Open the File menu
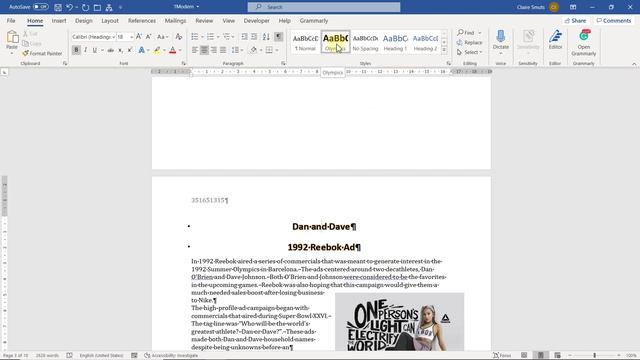Image resolution: width=640 pixels, height=360 pixels. [11, 20]
